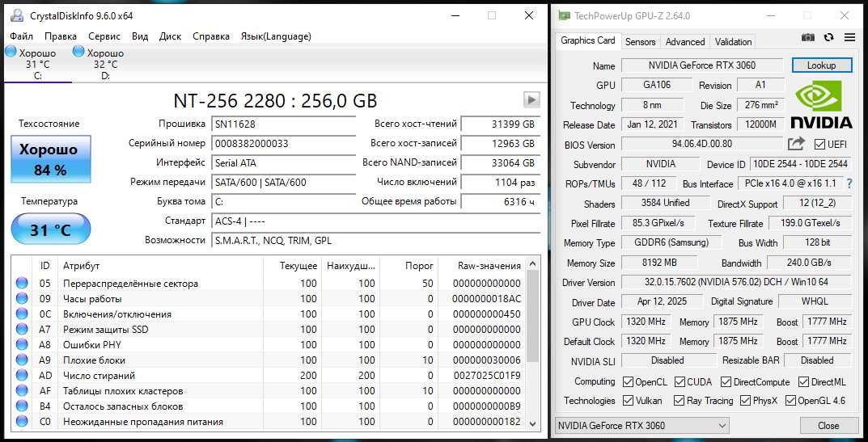This screenshot has height=442, width=868.
Task: Click the status orb for attribute AD
Action: [x=22, y=376]
